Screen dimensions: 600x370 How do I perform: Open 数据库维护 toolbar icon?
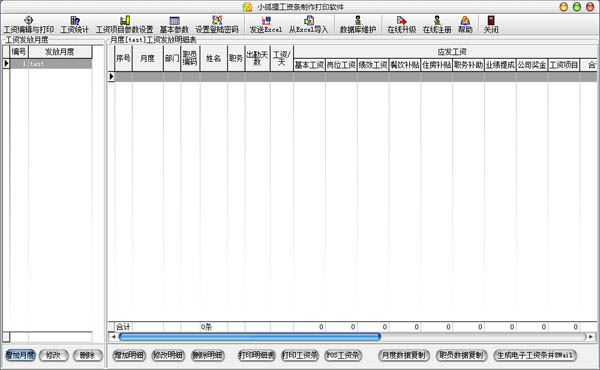click(x=358, y=25)
